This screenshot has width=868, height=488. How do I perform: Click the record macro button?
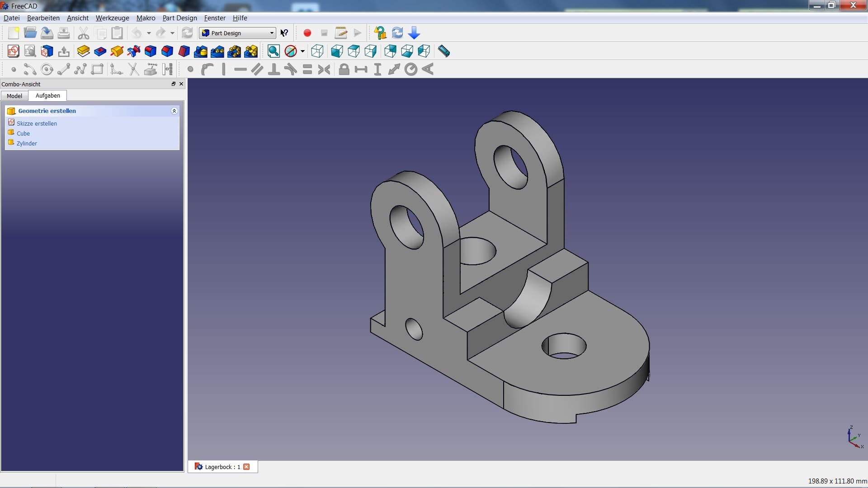307,32
